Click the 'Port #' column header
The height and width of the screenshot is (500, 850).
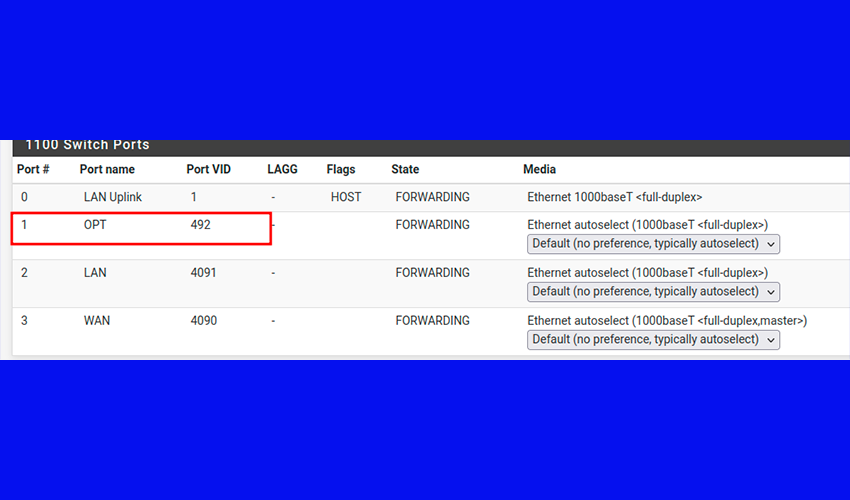click(x=33, y=169)
